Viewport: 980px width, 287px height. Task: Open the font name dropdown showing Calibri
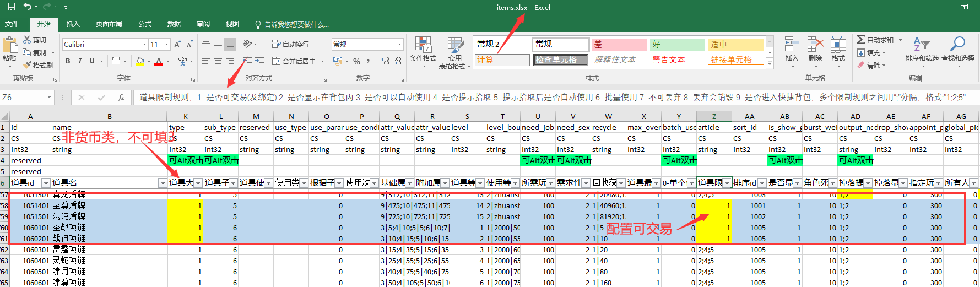(x=144, y=44)
